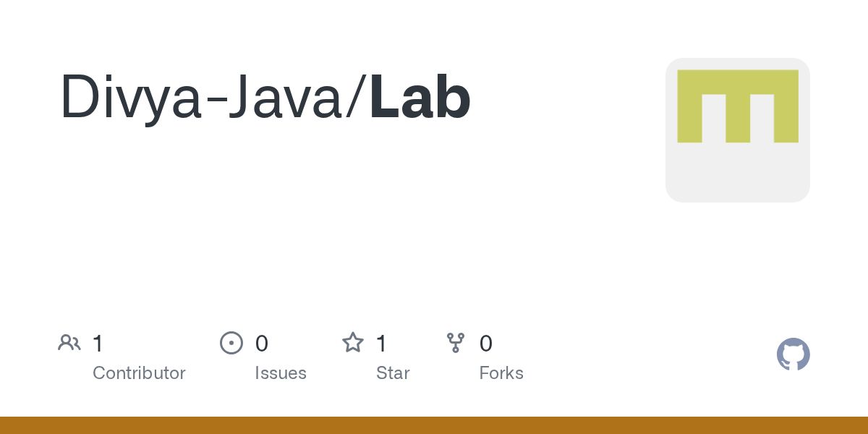Click the contributors people icon
This screenshot has width=868, height=434.
point(69,343)
